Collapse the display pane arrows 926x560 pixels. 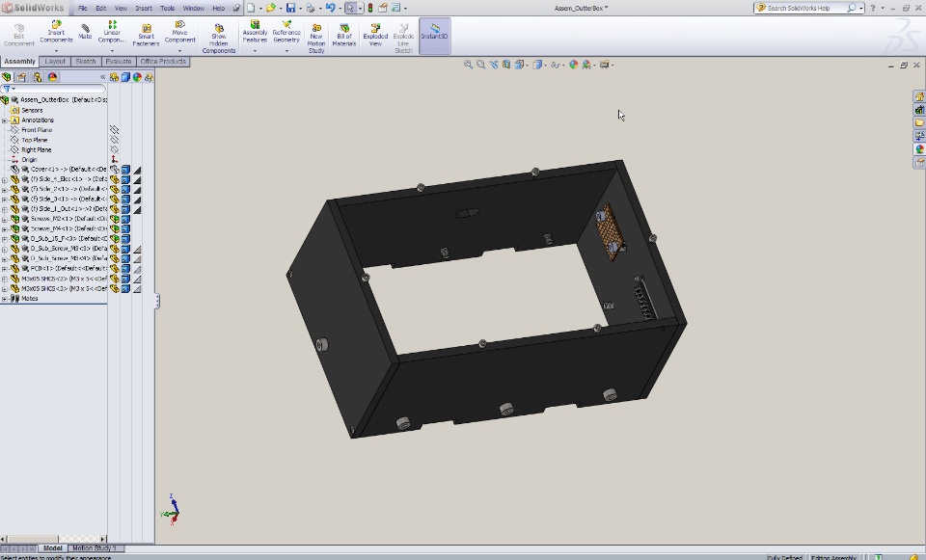pos(103,77)
